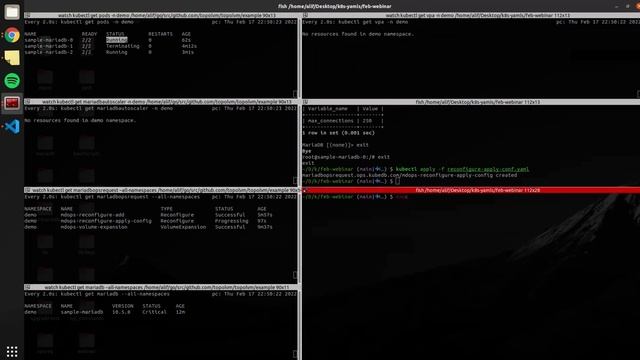640x360 pixels.
Task: Click the prompt in the bottom right pane
Action: pos(348,197)
